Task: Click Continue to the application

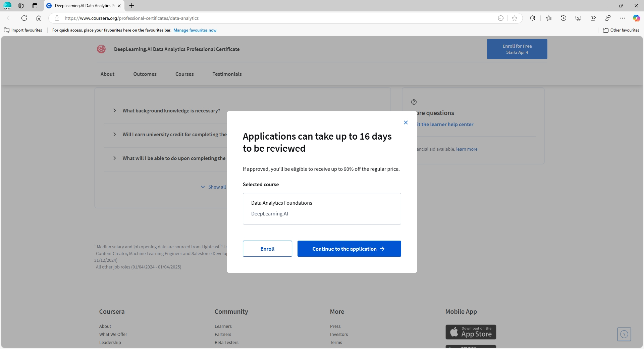Action: [x=349, y=249]
